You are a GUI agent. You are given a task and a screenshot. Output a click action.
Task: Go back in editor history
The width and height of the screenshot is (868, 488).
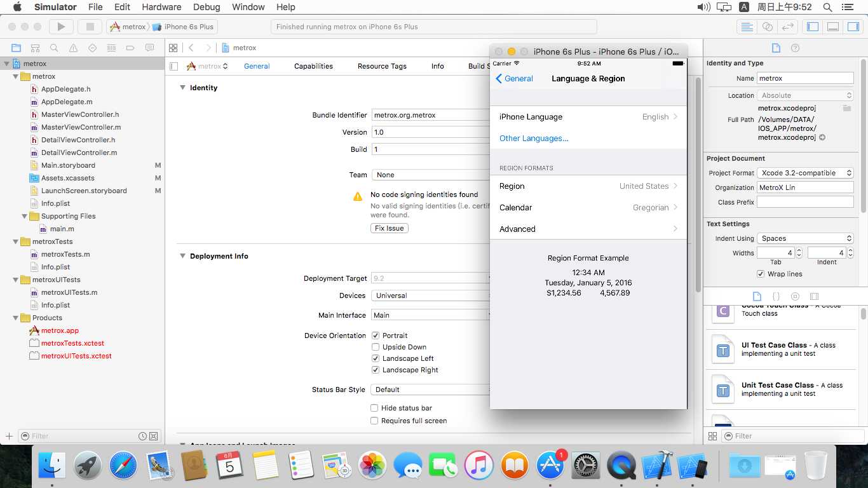point(191,48)
